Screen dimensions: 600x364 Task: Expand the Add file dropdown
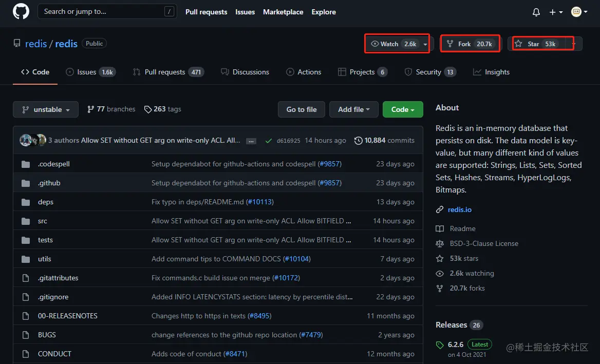pyautogui.click(x=353, y=109)
